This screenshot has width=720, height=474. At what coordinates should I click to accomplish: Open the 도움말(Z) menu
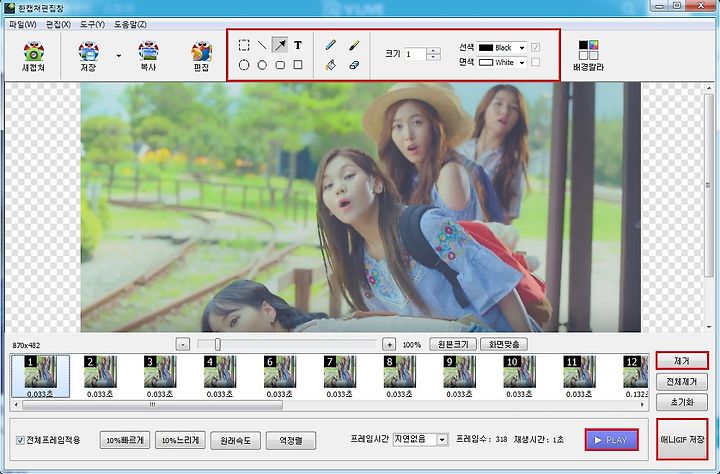click(x=130, y=24)
